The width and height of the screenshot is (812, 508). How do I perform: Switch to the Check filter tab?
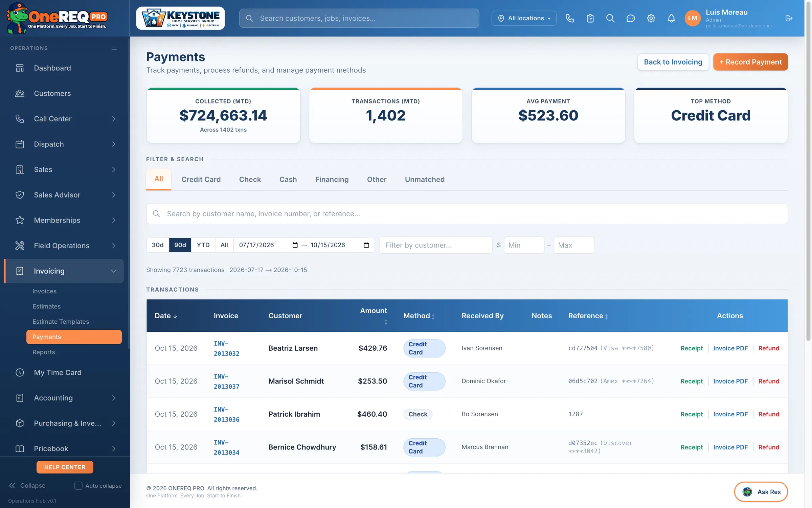(x=250, y=180)
